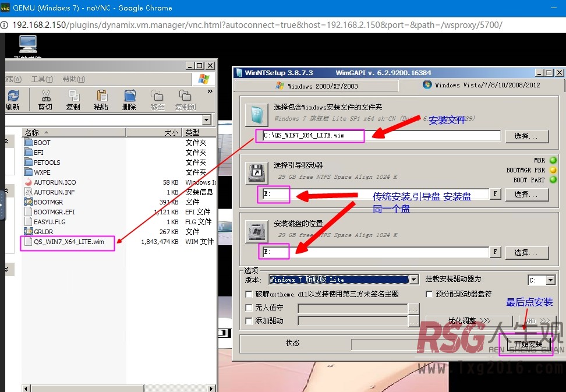The width and height of the screenshot is (566, 392).
Task: Switch to Windows Vista/7/8/10/2008/2012 tab
Action: (481, 85)
